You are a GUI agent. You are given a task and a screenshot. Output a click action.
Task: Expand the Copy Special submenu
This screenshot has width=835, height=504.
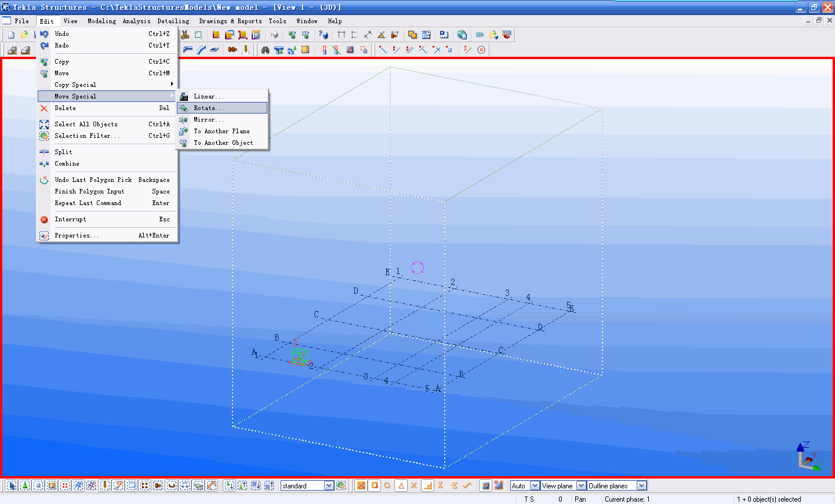point(107,85)
